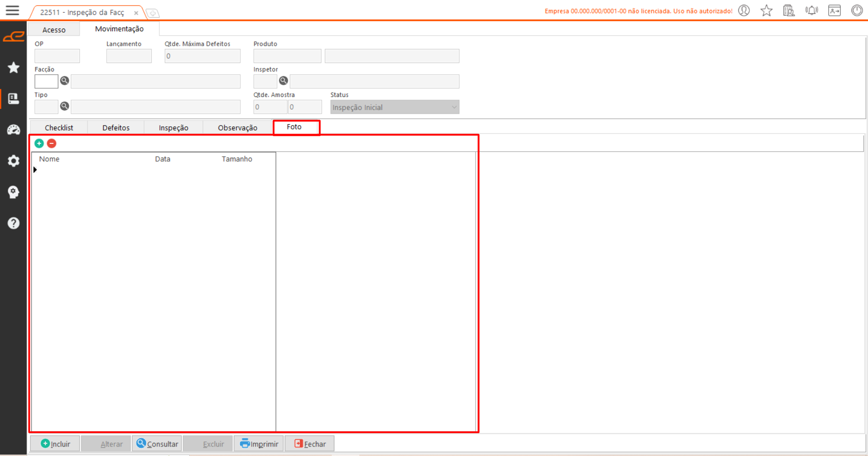The image size is (868, 456).
Task: Click the green add photo icon
Action: point(39,144)
